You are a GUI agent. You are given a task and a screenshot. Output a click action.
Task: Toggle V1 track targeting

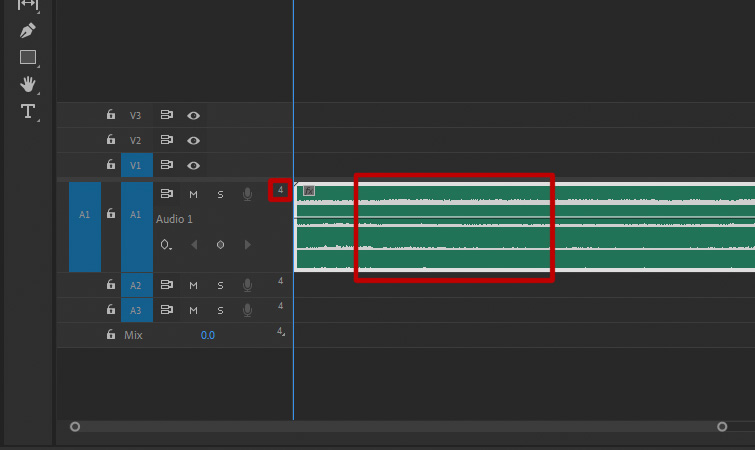[137, 165]
